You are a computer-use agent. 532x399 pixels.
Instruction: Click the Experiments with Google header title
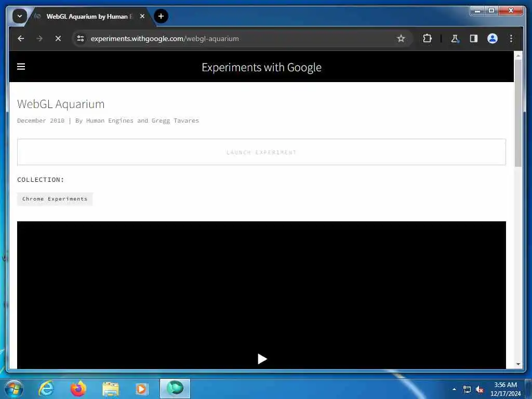tap(261, 67)
